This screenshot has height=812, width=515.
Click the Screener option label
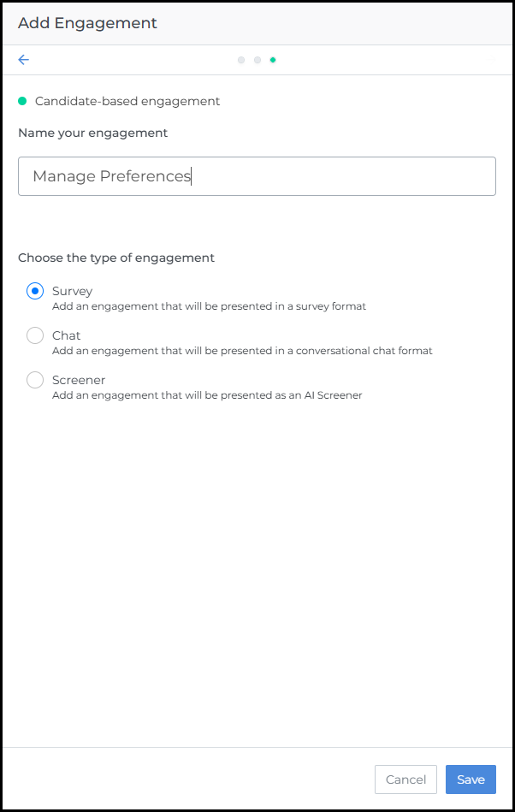pyautogui.click(x=79, y=380)
